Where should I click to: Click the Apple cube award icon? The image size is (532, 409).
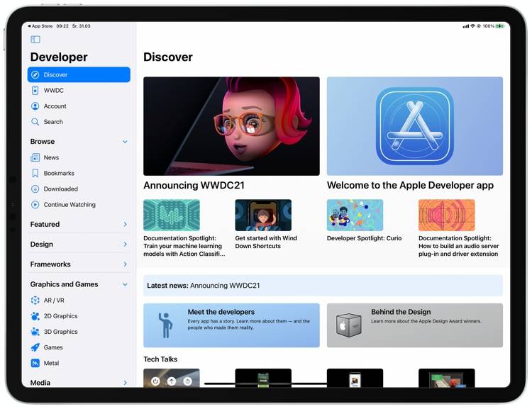pos(348,325)
